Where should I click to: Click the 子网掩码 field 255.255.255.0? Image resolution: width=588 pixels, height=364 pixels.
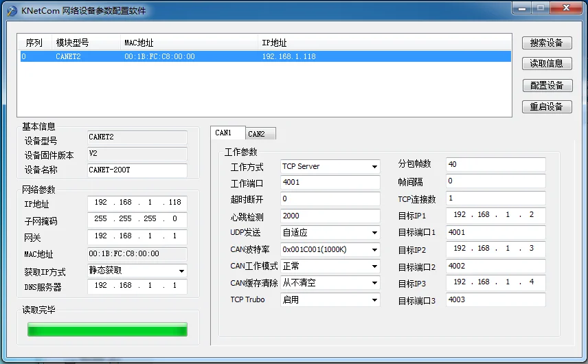click(137, 219)
